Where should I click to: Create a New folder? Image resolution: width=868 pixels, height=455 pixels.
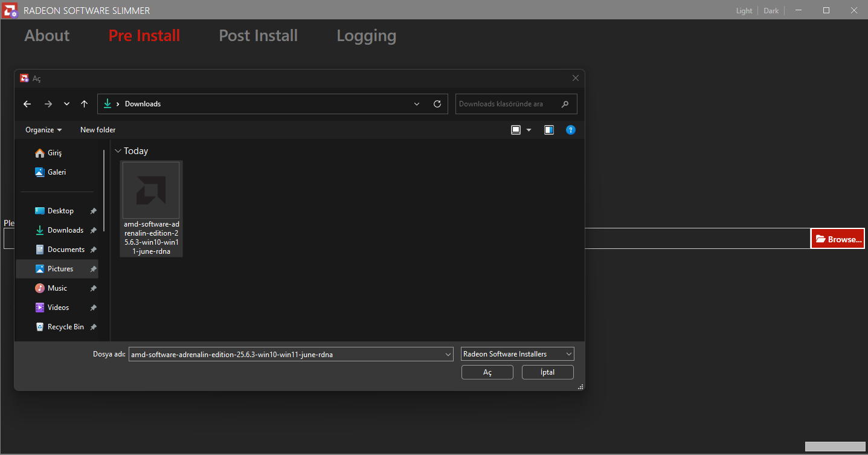click(98, 130)
